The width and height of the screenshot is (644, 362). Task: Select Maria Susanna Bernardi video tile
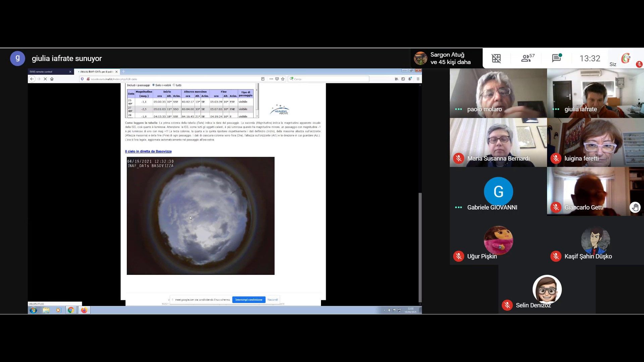point(498,142)
